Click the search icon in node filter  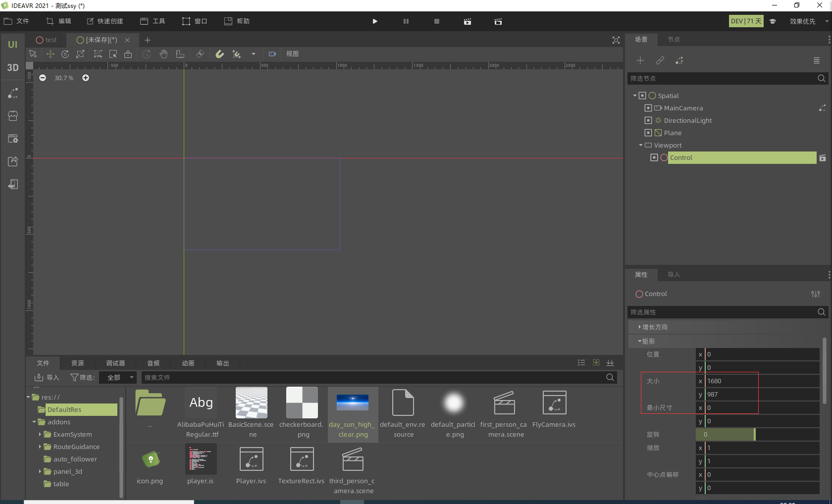[822, 78]
